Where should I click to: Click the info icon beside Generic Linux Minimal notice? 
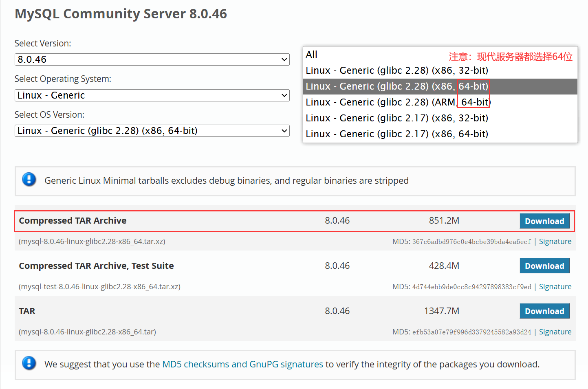pos(29,179)
